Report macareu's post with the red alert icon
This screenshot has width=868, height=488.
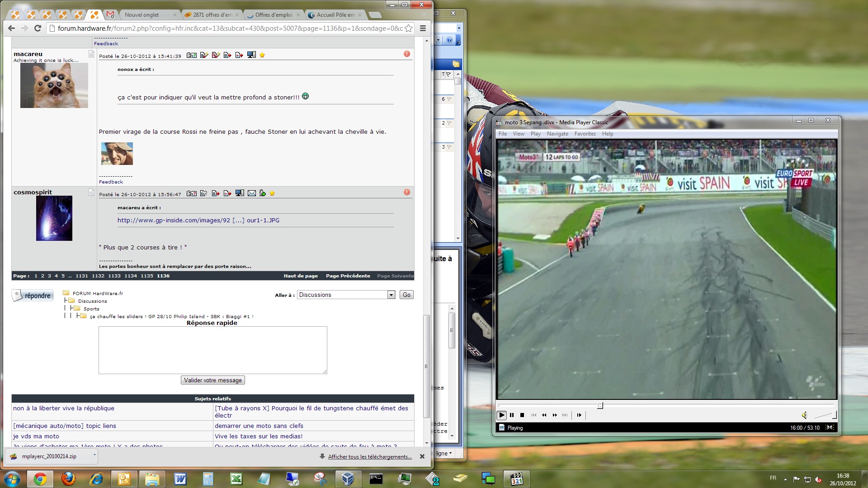[407, 54]
